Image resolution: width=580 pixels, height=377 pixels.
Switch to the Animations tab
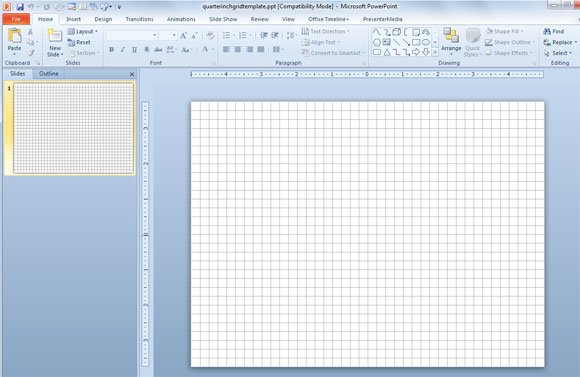pyautogui.click(x=181, y=19)
